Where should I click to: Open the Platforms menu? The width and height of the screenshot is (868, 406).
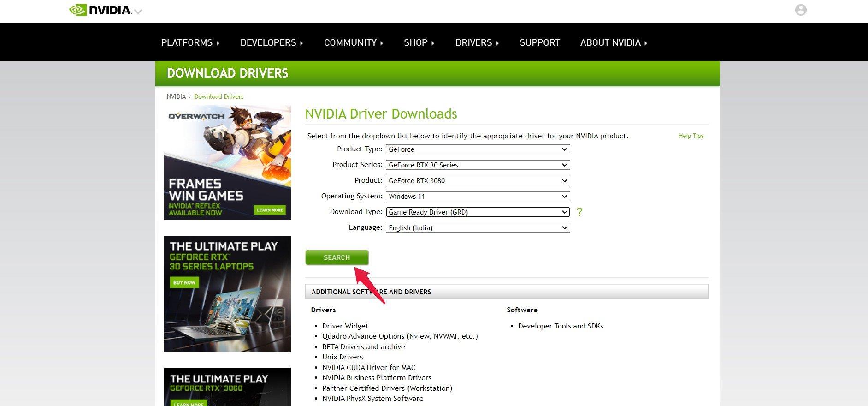pyautogui.click(x=190, y=42)
